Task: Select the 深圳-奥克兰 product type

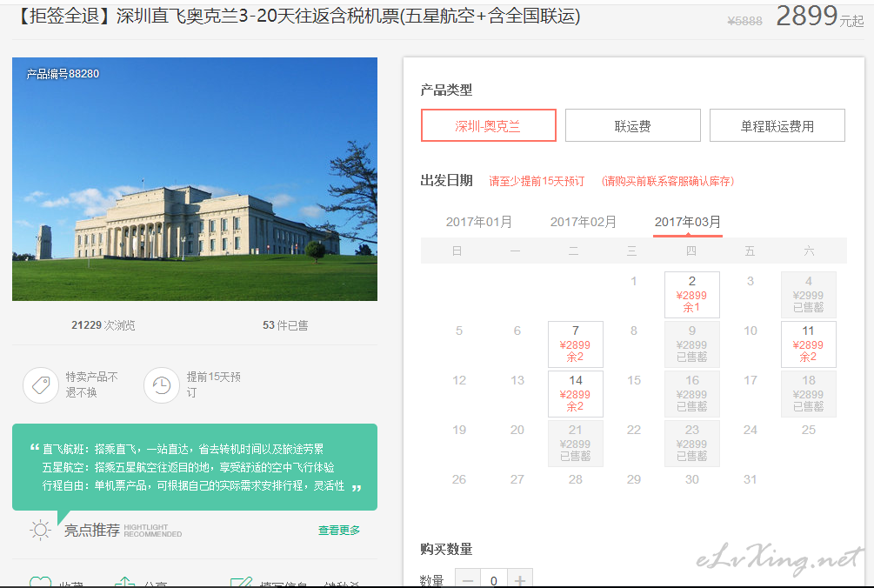Action: pyautogui.click(x=488, y=125)
